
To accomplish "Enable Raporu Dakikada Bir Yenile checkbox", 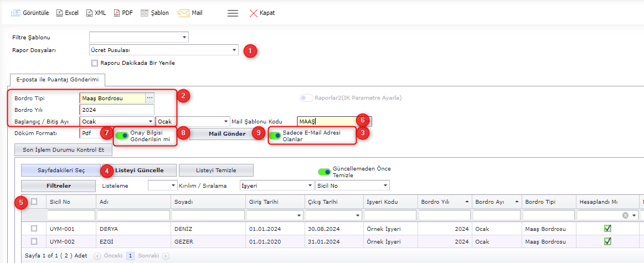I will (95, 63).
